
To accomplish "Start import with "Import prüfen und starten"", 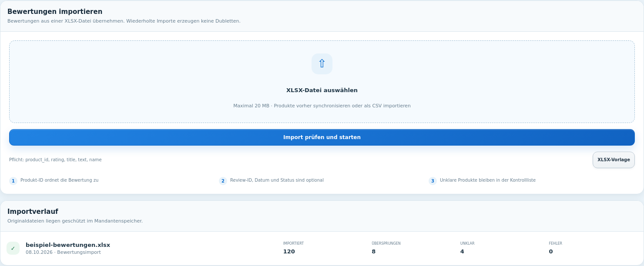I will (322, 137).
